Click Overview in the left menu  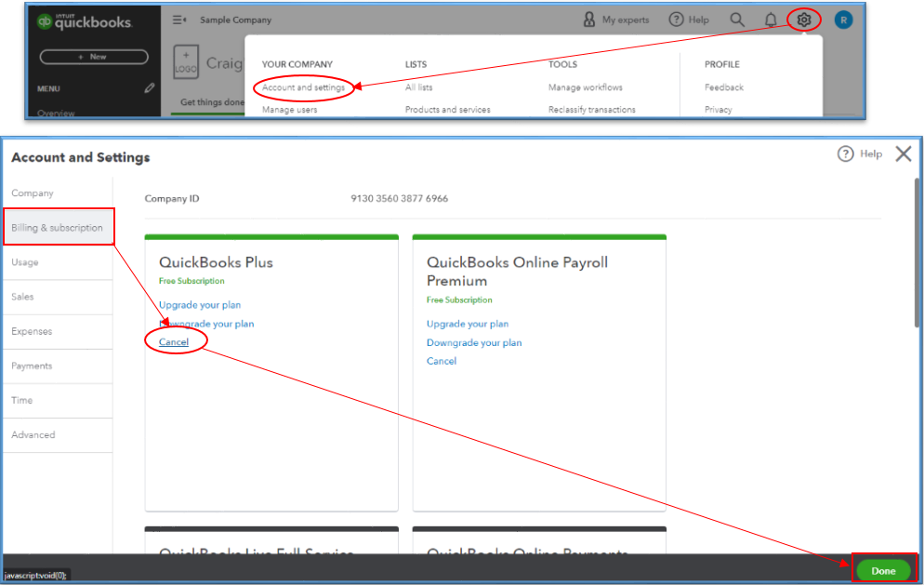point(56,113)
